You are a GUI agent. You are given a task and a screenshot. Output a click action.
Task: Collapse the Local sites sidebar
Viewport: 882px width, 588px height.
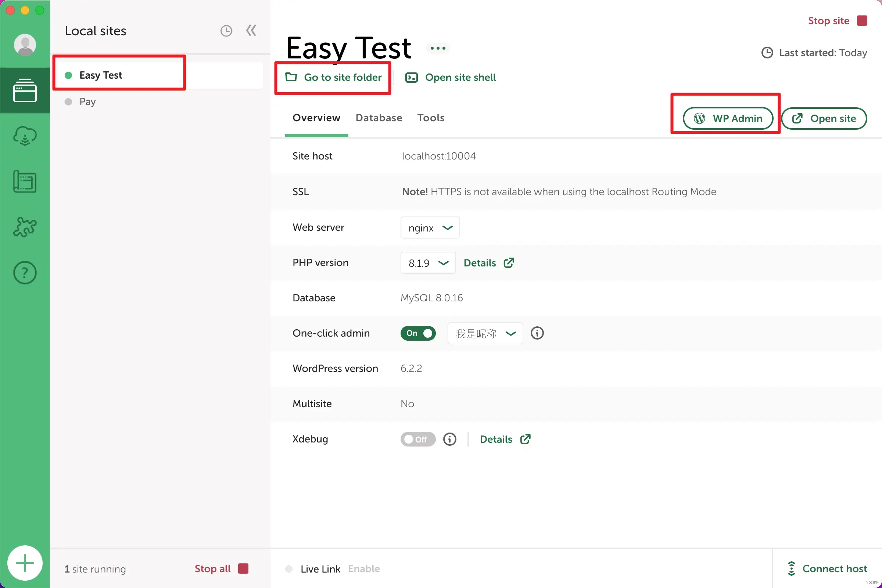[251, 31]
